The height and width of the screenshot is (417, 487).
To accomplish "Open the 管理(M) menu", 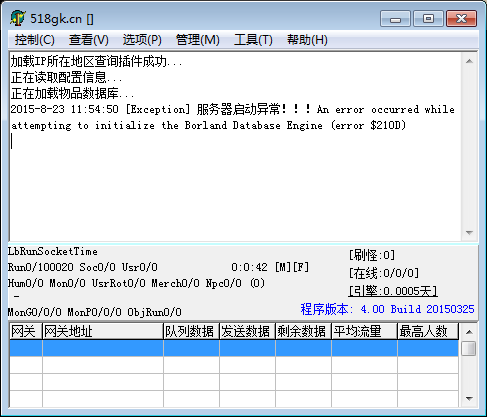I will pos(197,40).
